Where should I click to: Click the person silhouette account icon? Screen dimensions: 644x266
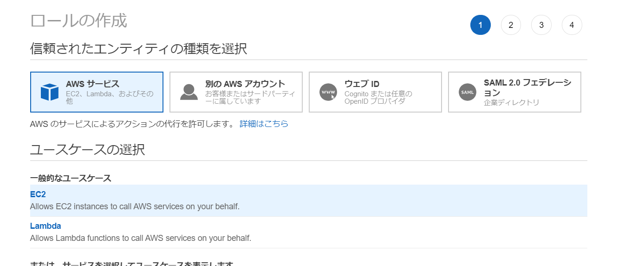tap(189, 92)
